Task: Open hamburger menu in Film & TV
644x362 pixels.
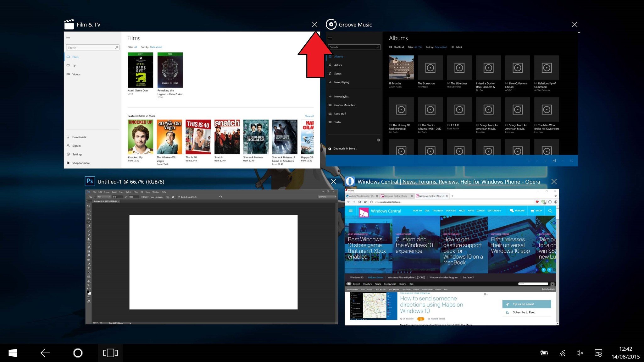Action: pyautogui.click(x=68, y=38)
